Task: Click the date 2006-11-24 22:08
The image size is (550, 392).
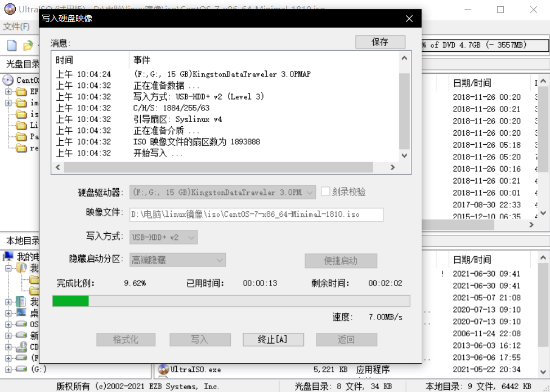Action: (x=486, y=333)
